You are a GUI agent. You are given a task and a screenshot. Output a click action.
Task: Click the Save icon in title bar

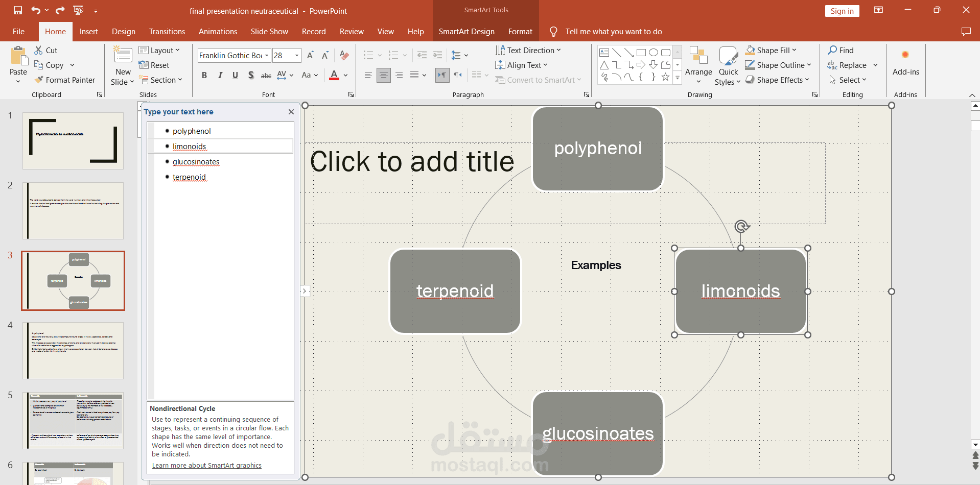coord(18,10)
